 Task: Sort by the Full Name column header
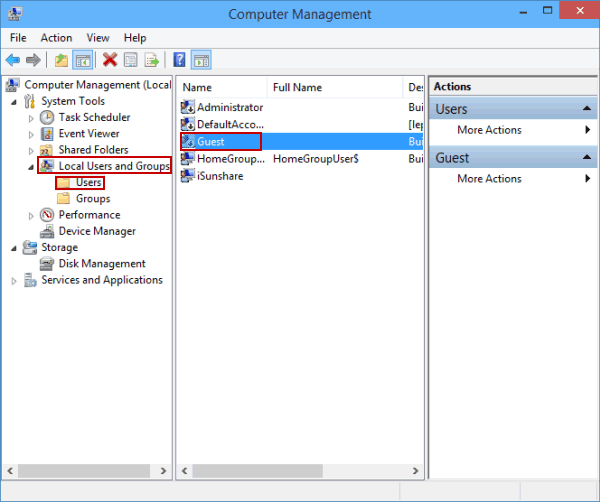(x=334, y=88)
